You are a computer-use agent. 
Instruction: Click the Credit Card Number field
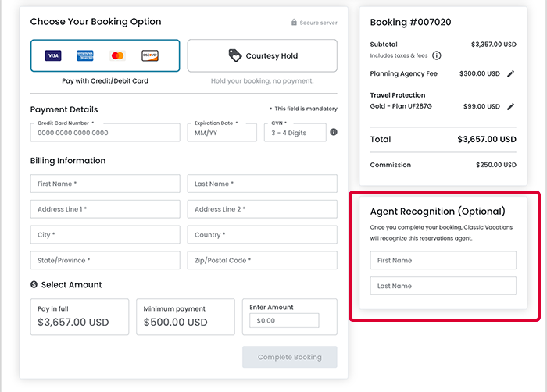click(x=105, y=132)
